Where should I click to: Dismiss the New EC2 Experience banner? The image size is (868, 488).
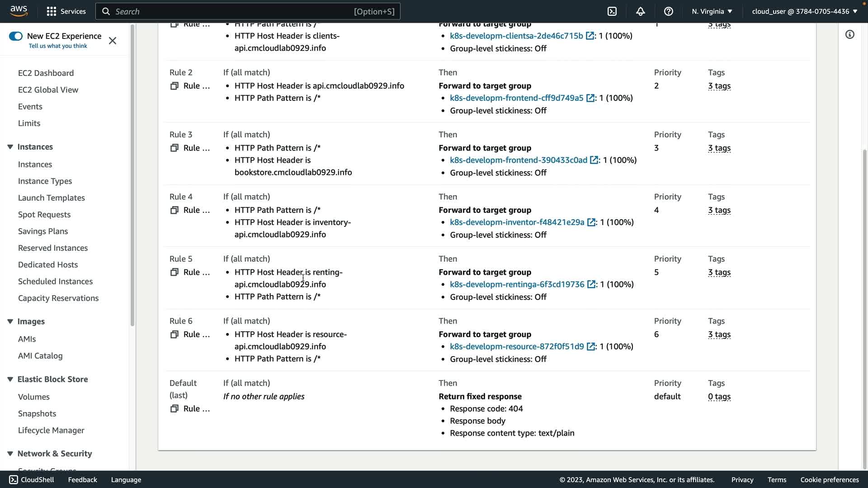point(113,41)
